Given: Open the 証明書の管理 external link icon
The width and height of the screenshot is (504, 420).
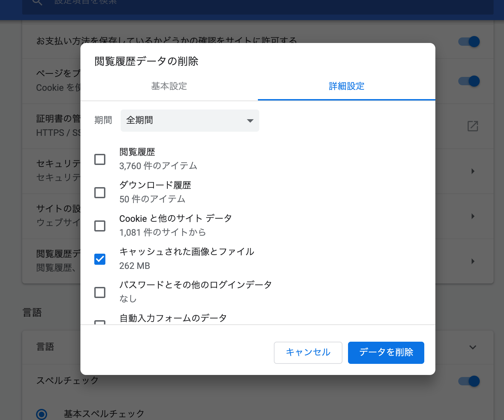Looking at the screenshot, I should pos(473,126).
